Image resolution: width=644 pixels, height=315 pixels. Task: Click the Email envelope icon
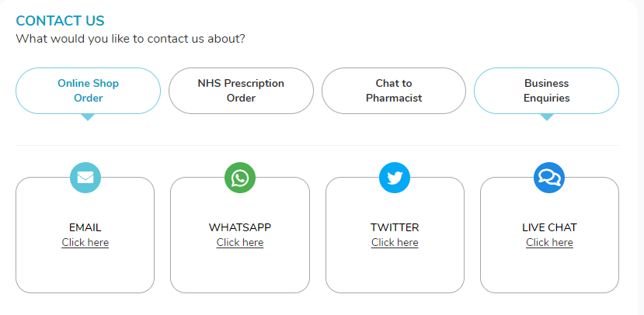point(85,178)
